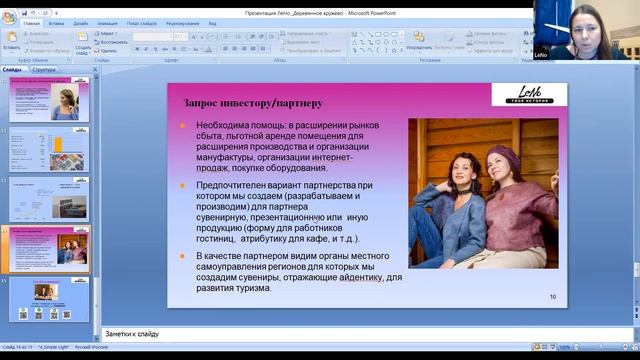
Task: Click the zoom slider in the status bar
Action: [600, 347]
